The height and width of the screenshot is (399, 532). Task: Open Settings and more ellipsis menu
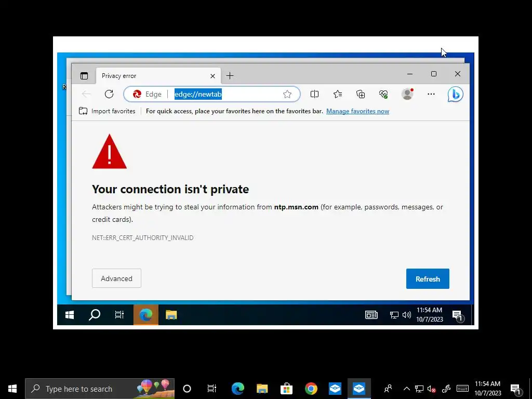point(431,94)
